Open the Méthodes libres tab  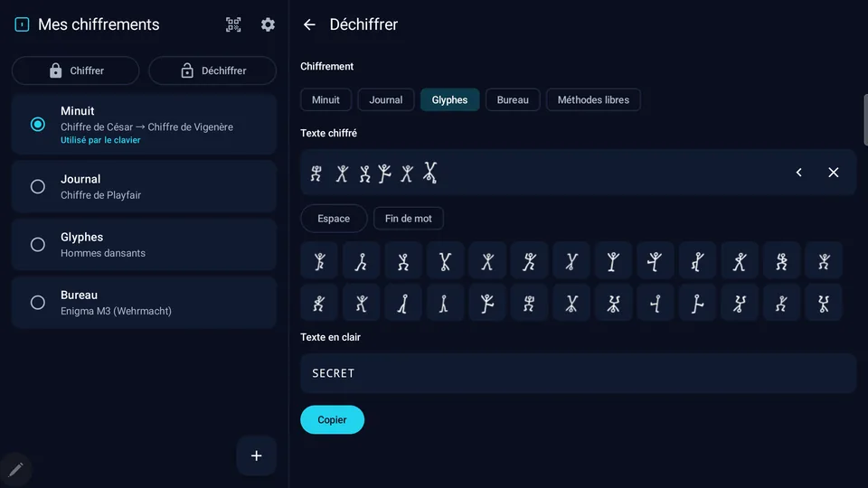pos(593,100)
